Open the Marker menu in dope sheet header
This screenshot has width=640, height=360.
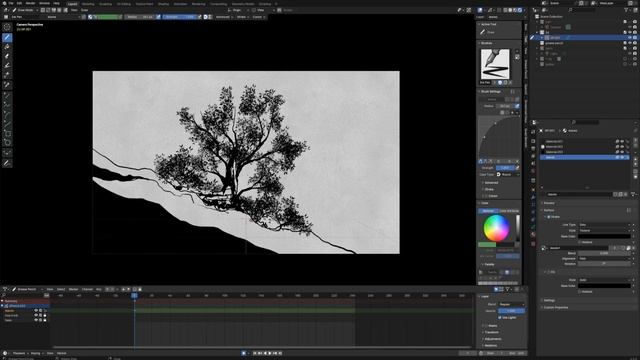[x=73, y=289]
